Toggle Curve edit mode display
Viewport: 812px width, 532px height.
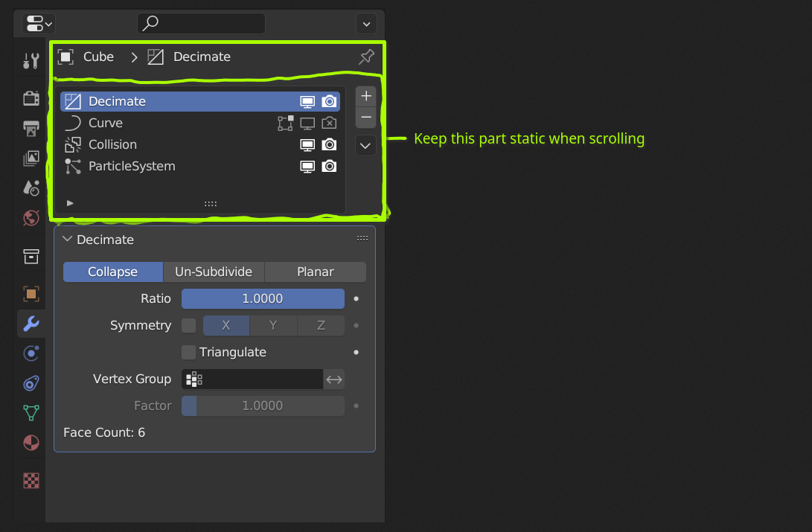click(285, 124)
